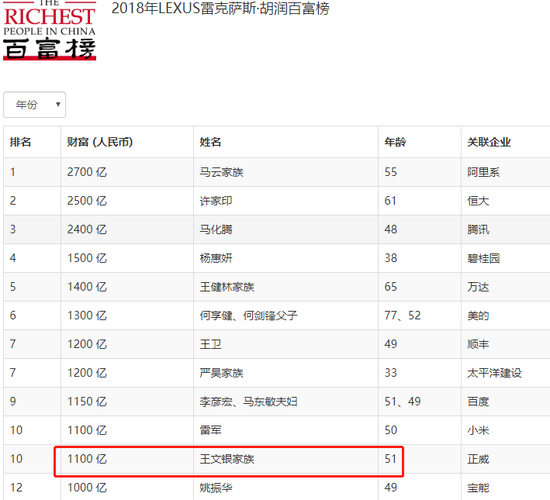Click the Richest People in China 百富榜 logo
Image resolution: width=550 pixels, height=500 pixels.
pyautogui.click(x=49, y=30)
